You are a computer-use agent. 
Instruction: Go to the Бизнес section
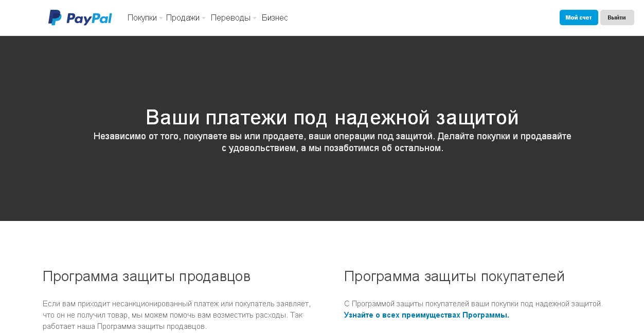click(x=275, y=18)
